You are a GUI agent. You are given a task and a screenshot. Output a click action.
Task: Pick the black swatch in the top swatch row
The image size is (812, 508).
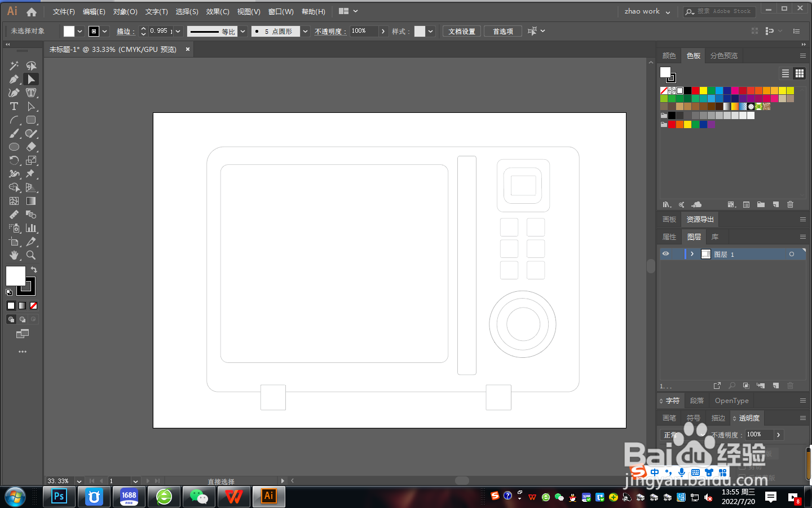[x=688, y=90]
